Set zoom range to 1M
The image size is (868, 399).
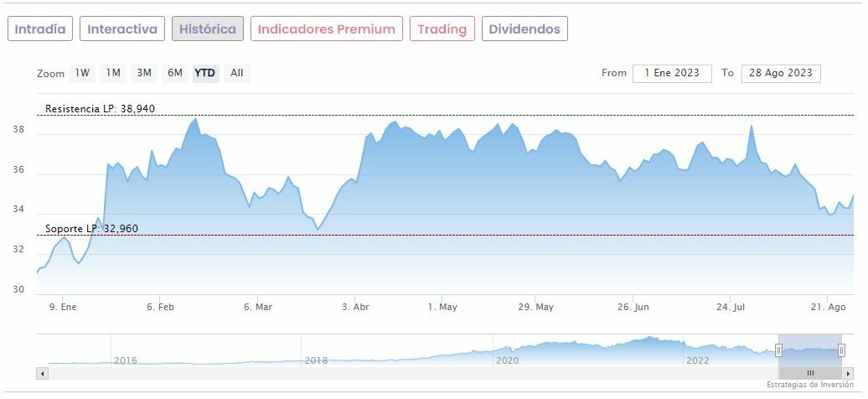click(113, 73)
